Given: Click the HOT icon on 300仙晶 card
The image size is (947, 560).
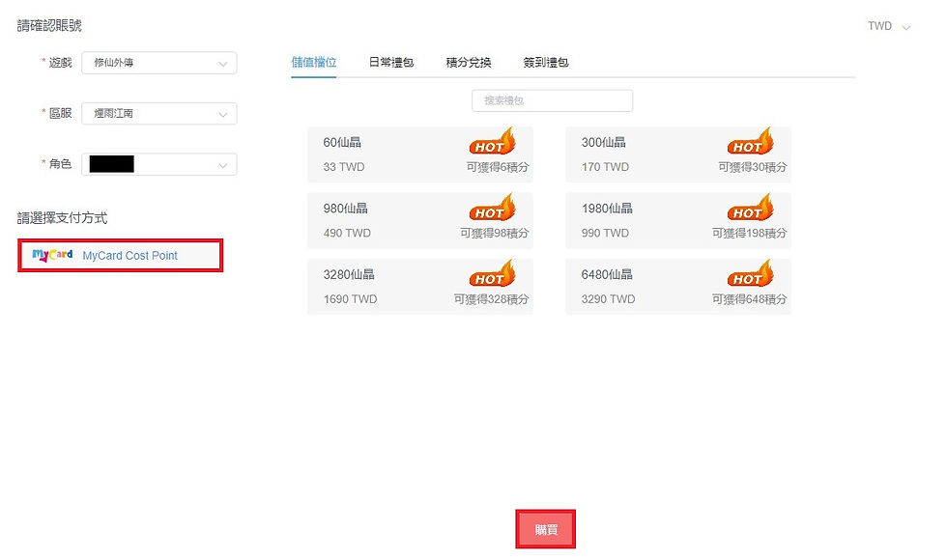Looking at the screenshot, I should (750, 141).
